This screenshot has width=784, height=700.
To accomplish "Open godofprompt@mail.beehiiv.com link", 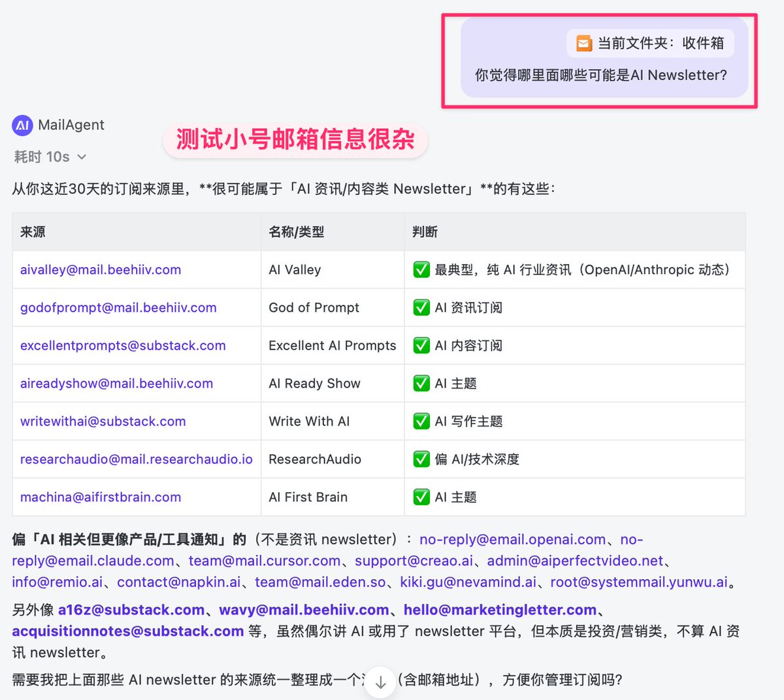I will [118, 307].
